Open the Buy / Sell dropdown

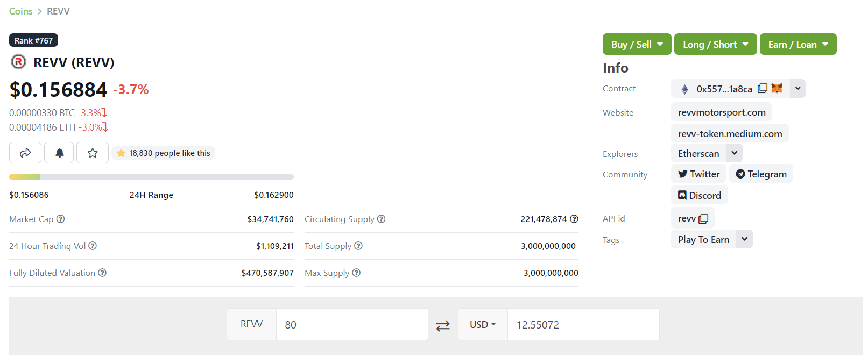(x=637, y=45)
